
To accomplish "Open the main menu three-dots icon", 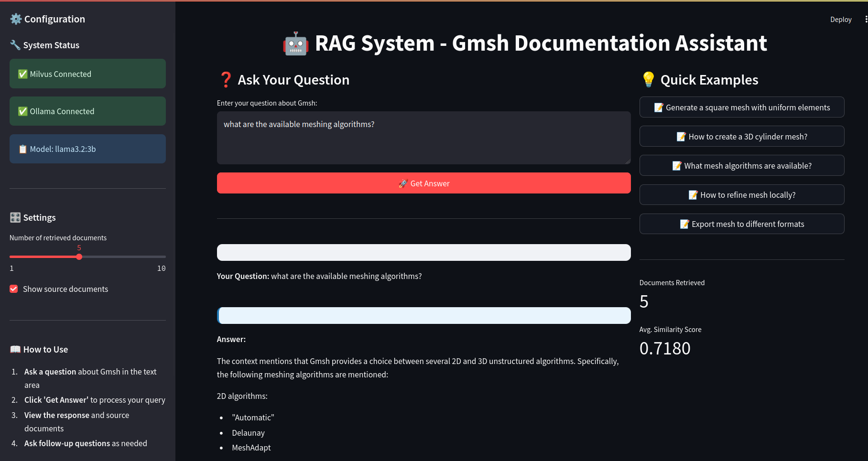I will click(866, 19).
